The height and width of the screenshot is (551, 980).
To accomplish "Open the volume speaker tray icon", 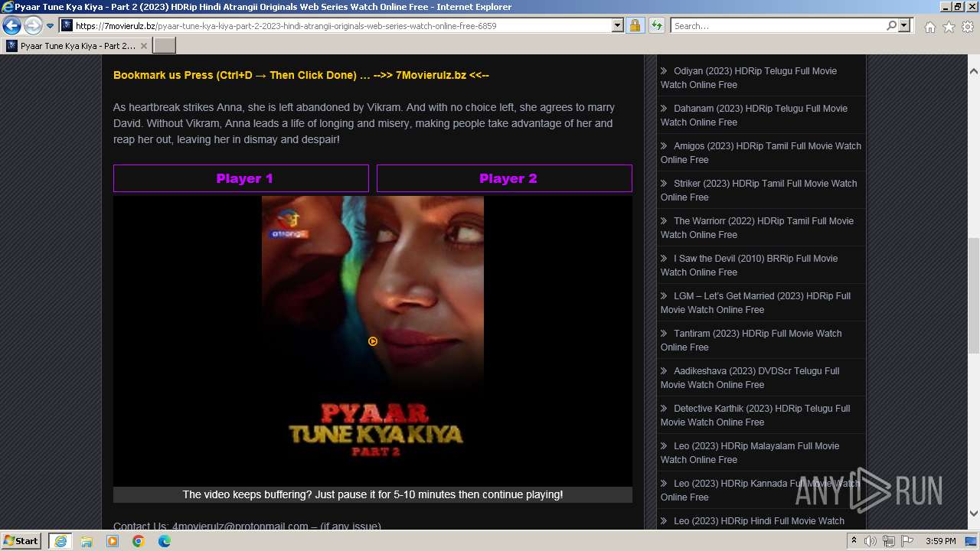I will pos(871,541).
